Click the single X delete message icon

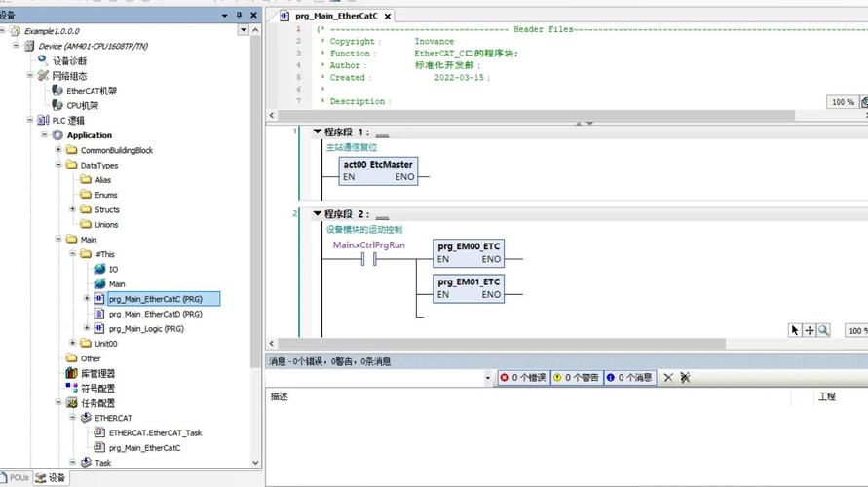click(668, 377)
